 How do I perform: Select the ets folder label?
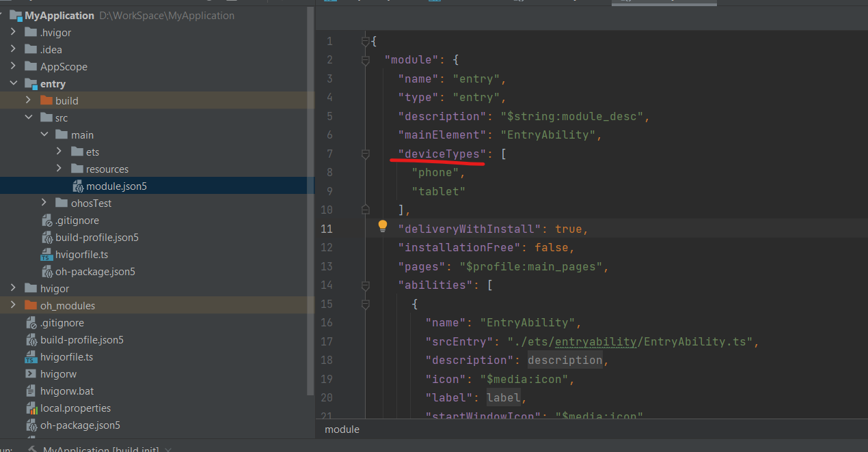click(x=92, y=152)
